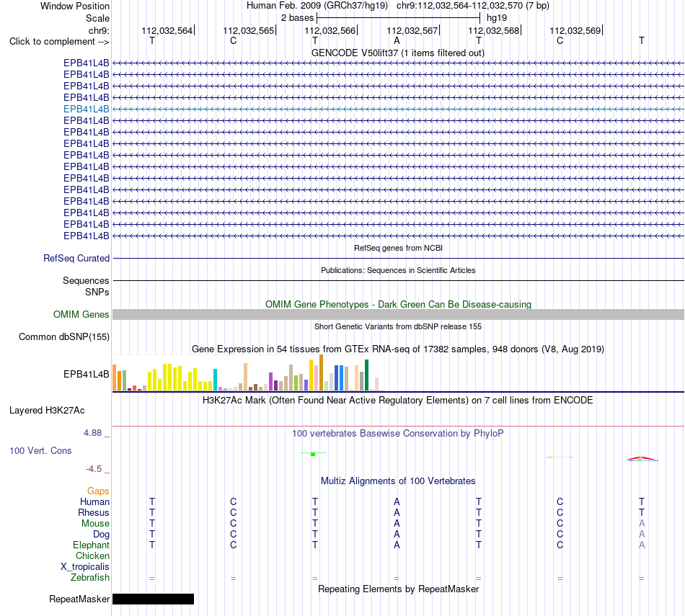685x616 pixels.
Task: Click the faded 'A' in the Mouse row
Action: pyautogui.click(x=642, y=523)
